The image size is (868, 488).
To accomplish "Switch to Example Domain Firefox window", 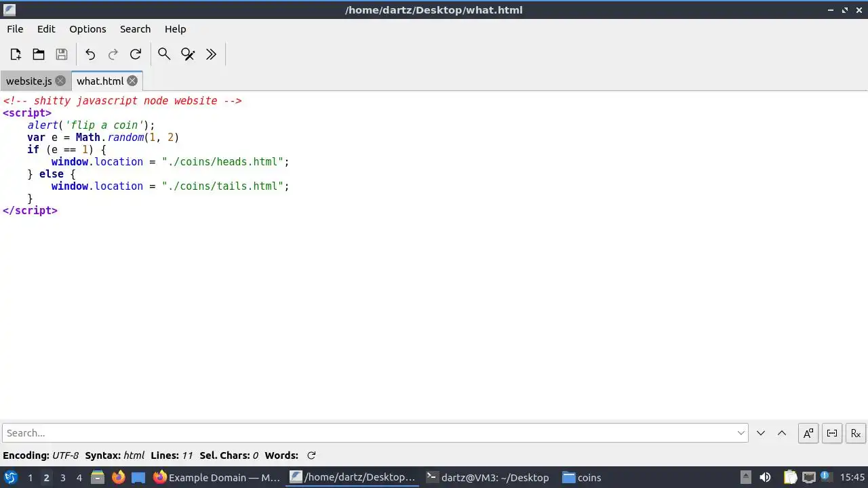I will pyautogui.click(x=217, y=477).
